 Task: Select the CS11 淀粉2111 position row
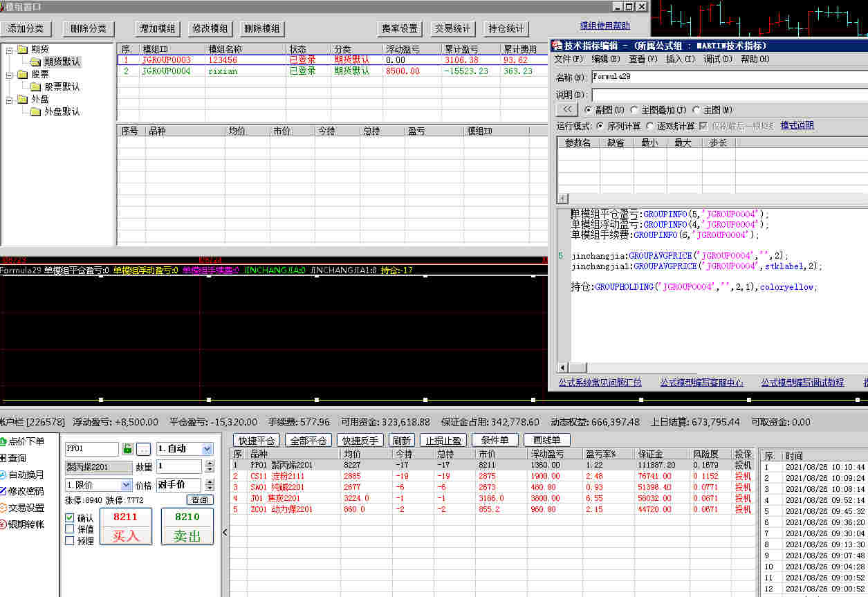[x=492, y=476]
